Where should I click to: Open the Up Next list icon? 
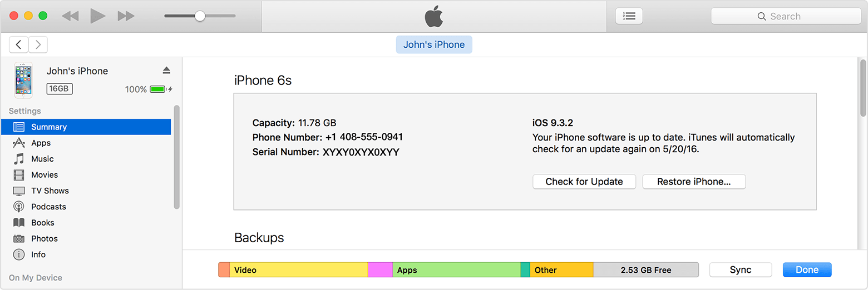(629, 16)
